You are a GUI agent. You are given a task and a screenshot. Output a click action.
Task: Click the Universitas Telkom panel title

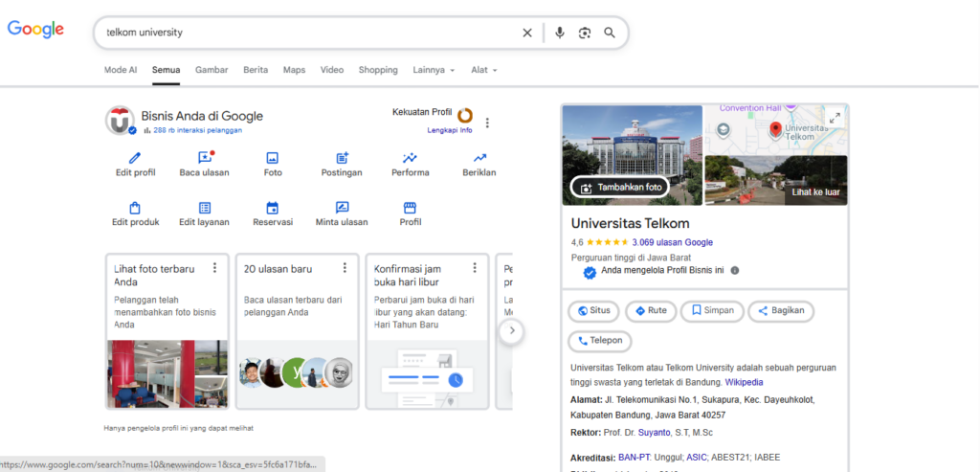(x=630, y=224)
